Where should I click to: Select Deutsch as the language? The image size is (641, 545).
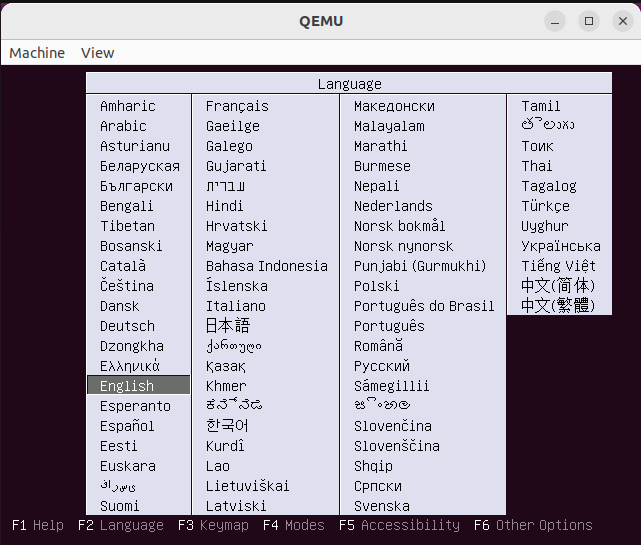[127, 326]
